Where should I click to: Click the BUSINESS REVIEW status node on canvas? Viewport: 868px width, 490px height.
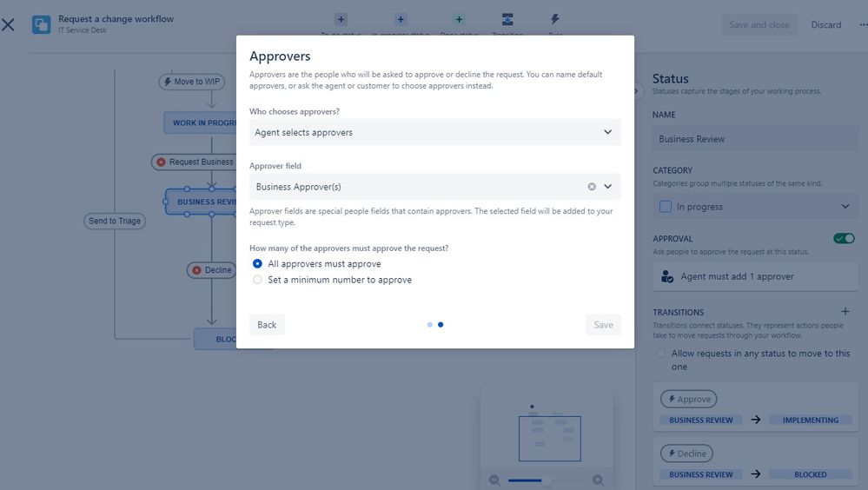pyautogui.click(x=202, y=202)
